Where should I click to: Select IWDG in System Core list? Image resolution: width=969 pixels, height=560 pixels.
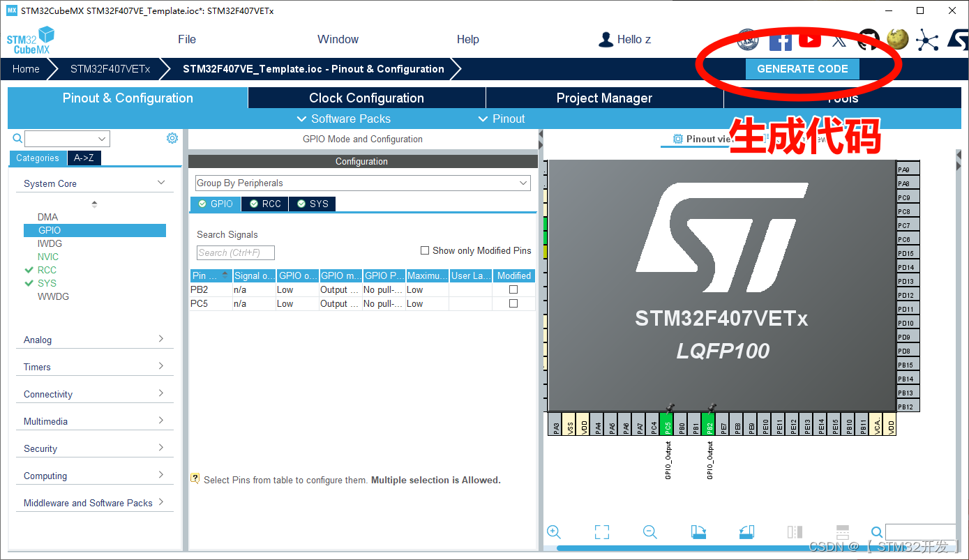(50, 243)
